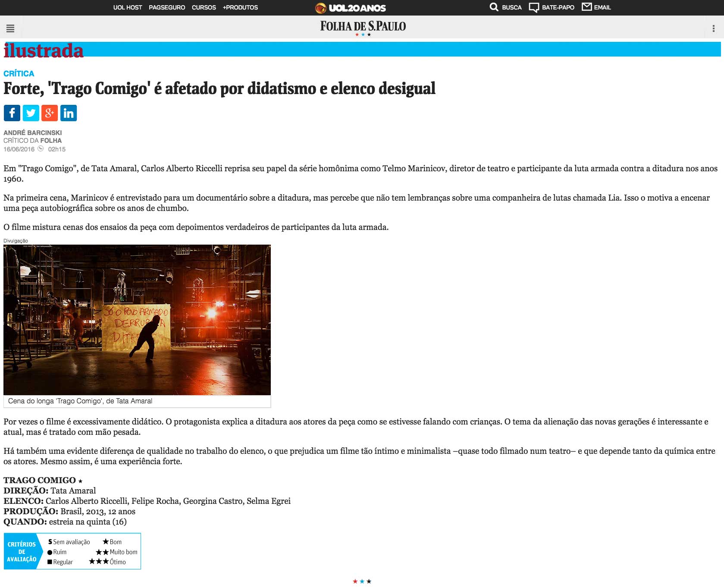Open the PagSeguro link

click(167, 7)
